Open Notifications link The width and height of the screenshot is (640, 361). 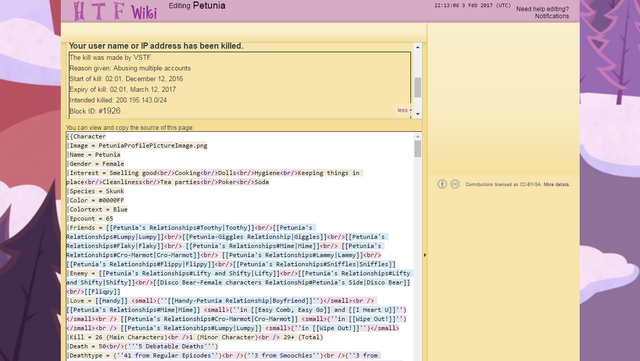(x=552, y=16)
